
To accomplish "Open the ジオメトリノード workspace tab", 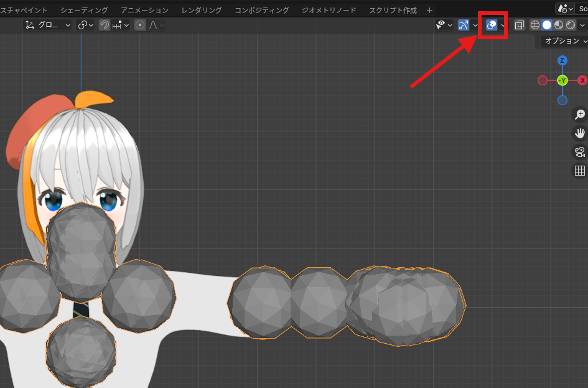I will coord(328,10).
